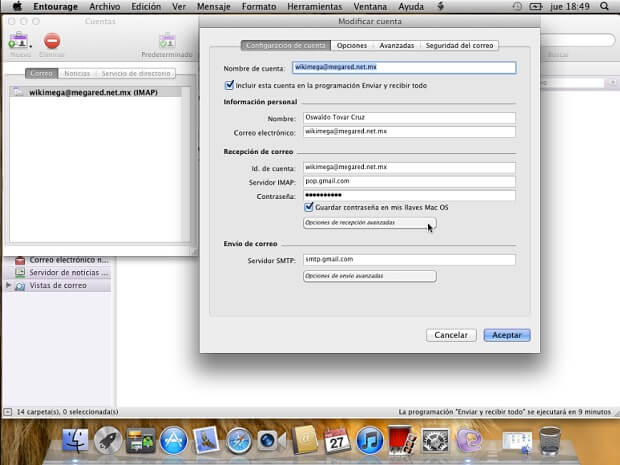Click the Servidor SMTP field
The image size is (620, 465).
pyautogui.click(x=409, y=259)
